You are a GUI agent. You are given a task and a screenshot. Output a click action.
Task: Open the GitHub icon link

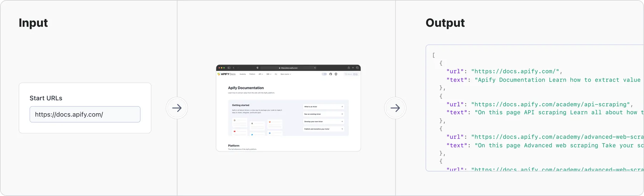pos(331,74)
